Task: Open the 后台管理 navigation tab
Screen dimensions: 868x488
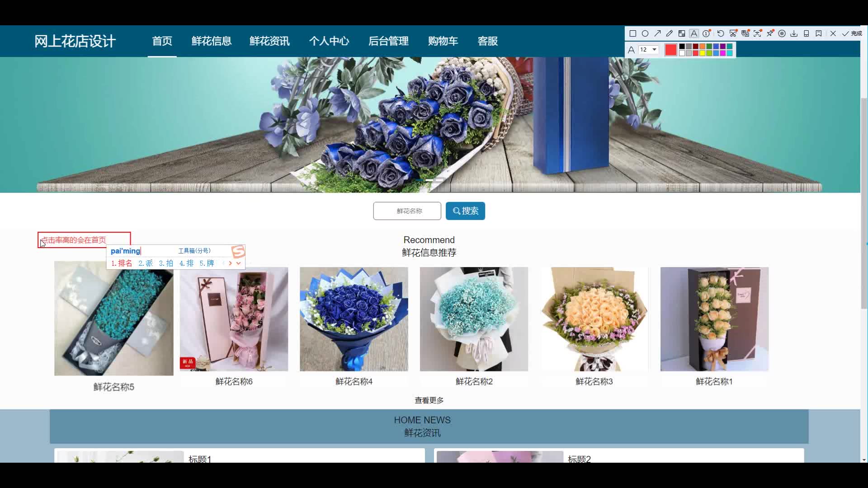Action: point(388,41)
